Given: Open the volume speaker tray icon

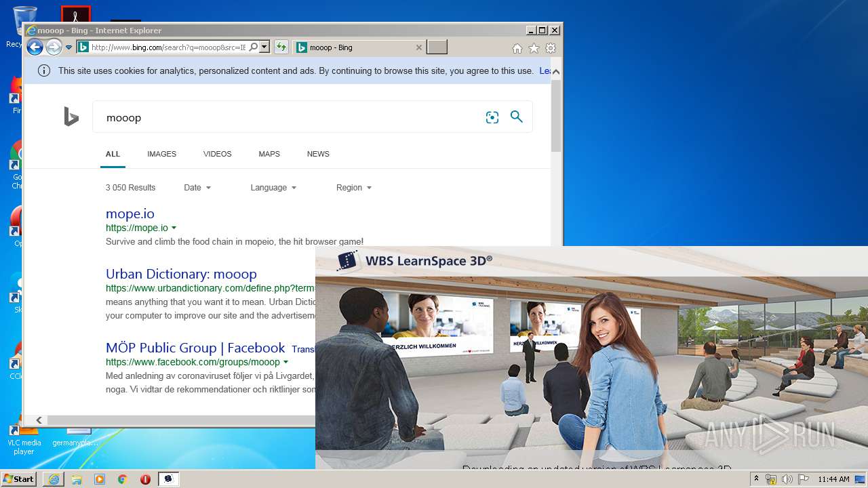Looking at the screenshot, I should (787, 479).
